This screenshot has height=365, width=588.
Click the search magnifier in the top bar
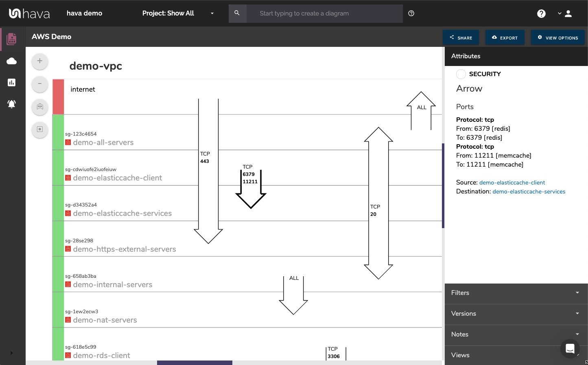coord(237,13)
